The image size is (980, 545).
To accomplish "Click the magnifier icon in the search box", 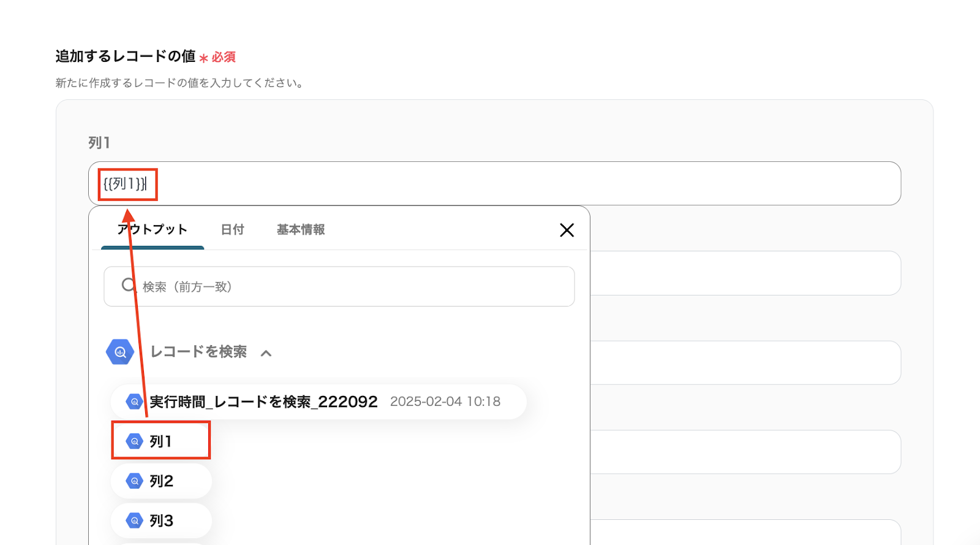I will pos(128,285).
